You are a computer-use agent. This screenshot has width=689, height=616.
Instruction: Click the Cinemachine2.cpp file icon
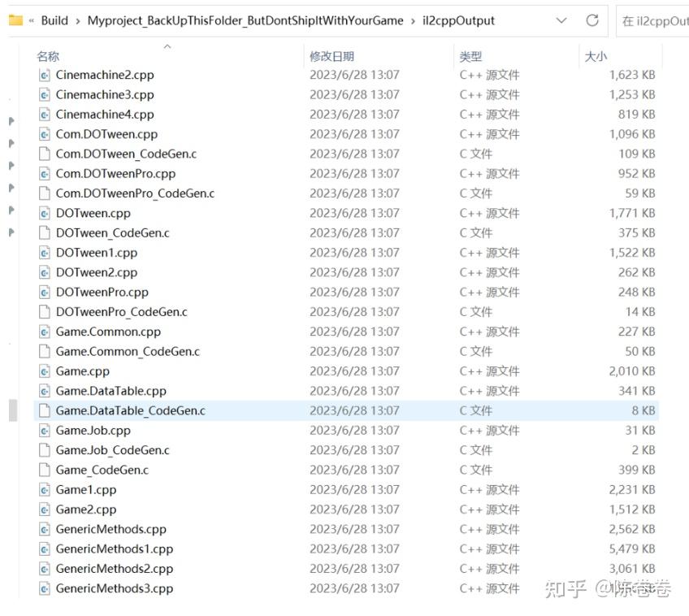(x=45, y=75)
